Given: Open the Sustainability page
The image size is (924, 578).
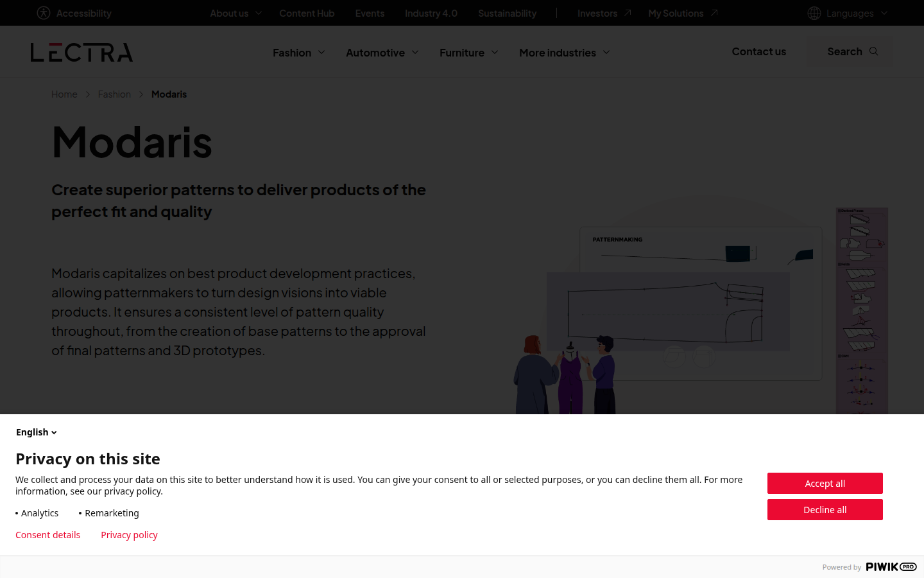Looking at the screenshot, I should tap(507, 13).
